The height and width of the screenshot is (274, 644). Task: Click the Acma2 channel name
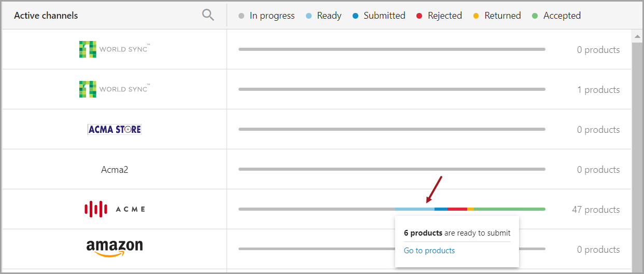(x=115, y=169)
